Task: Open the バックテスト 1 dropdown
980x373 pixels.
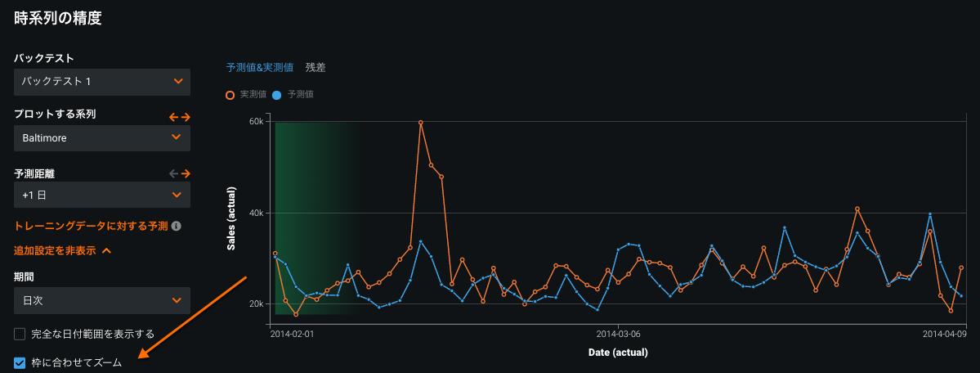Action: point(102,82)
